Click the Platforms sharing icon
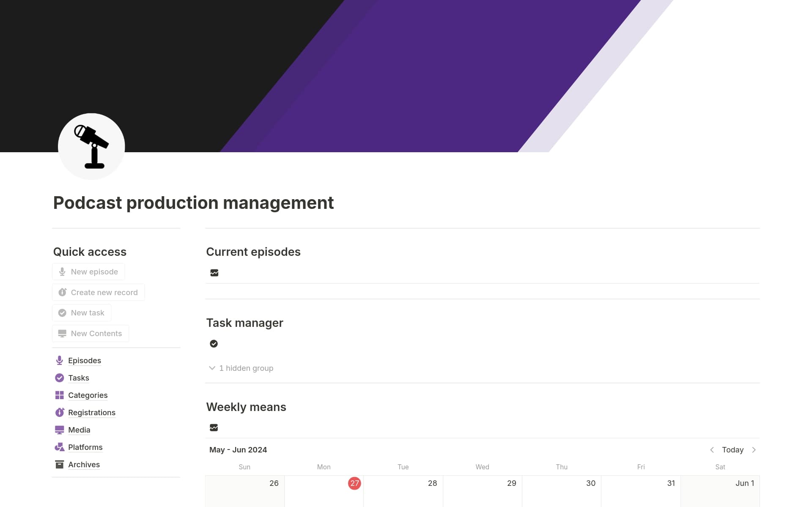The height and width of the screenshot is (507, 812). click(x=59, y=447)
